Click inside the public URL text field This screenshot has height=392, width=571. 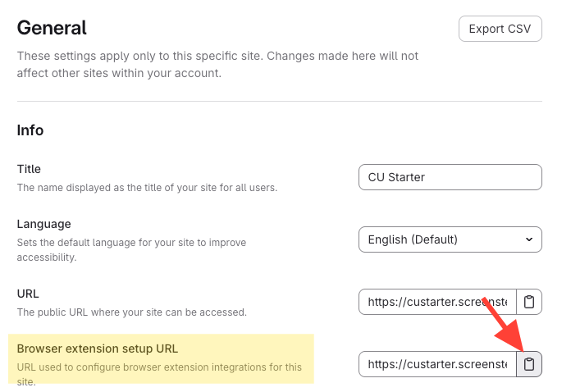[436, 302]
